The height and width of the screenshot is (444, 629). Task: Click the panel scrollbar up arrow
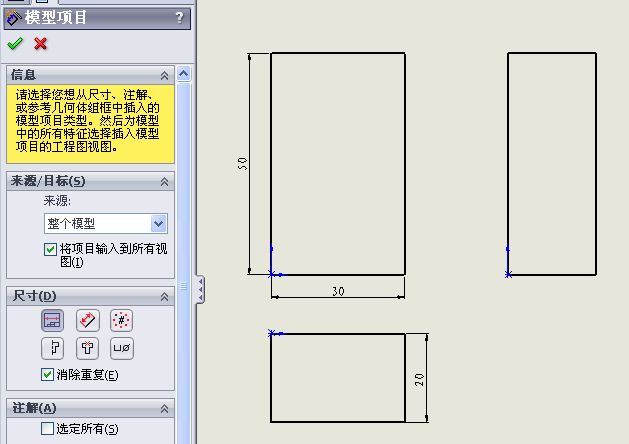(184, 74)
